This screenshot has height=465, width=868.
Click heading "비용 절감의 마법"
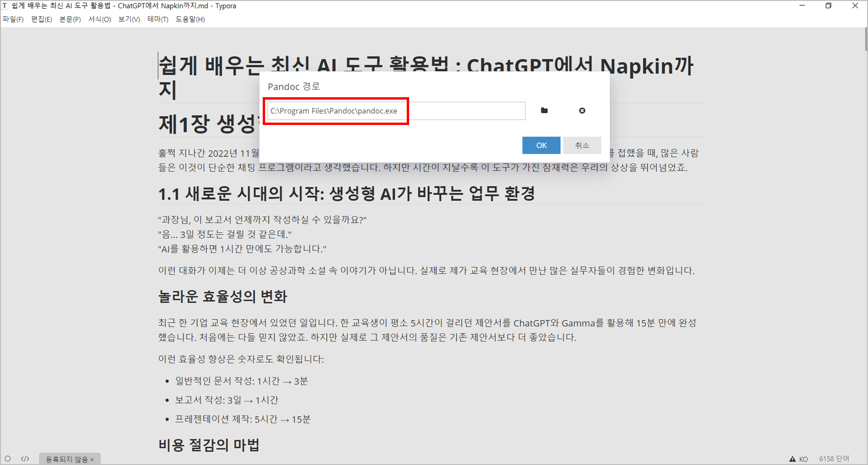point(209,445)
